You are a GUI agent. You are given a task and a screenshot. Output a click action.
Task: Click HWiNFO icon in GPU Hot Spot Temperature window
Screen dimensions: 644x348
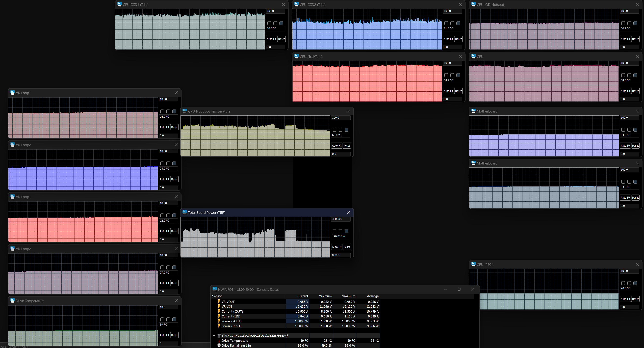pos(185,111)
